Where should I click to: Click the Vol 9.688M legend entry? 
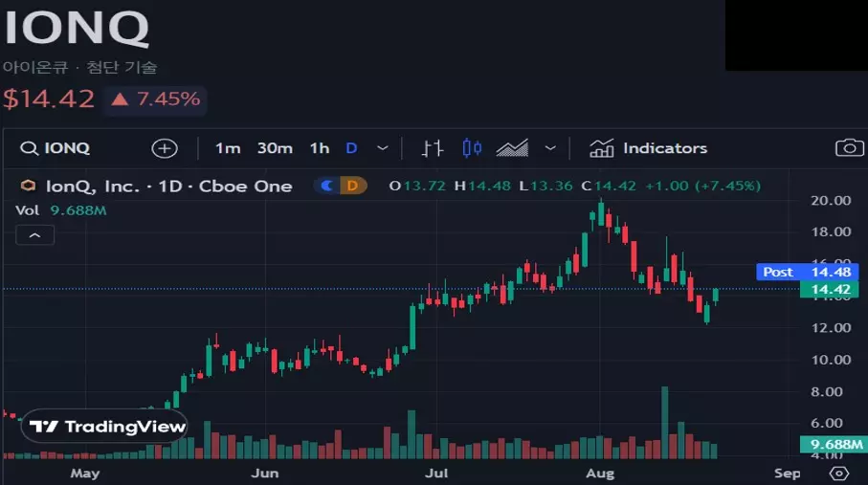click(x=61, y=210)
